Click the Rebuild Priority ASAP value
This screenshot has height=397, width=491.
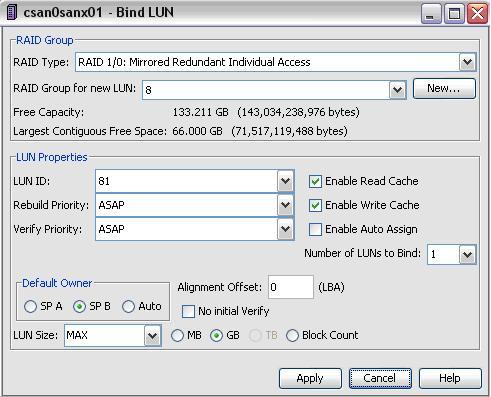[111, 205]
